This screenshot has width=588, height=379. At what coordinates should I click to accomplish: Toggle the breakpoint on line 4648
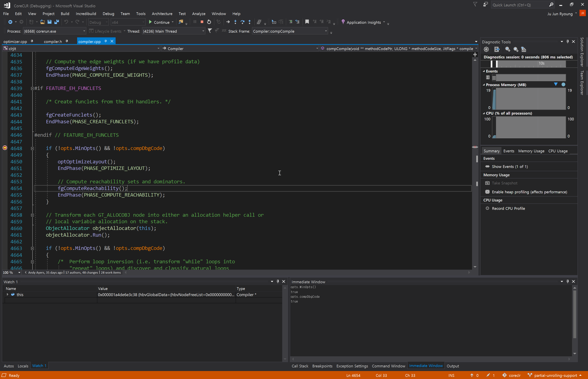tap(5, 148)
